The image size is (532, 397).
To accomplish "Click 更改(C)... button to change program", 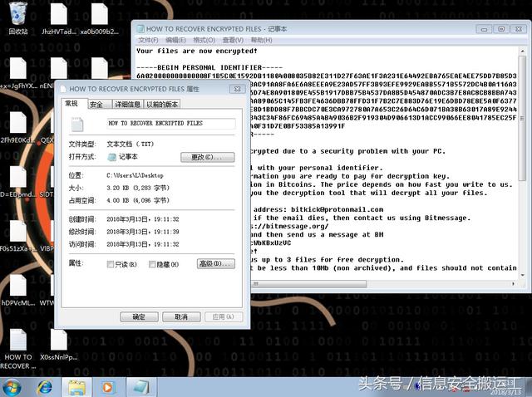I will coord(207,157).
